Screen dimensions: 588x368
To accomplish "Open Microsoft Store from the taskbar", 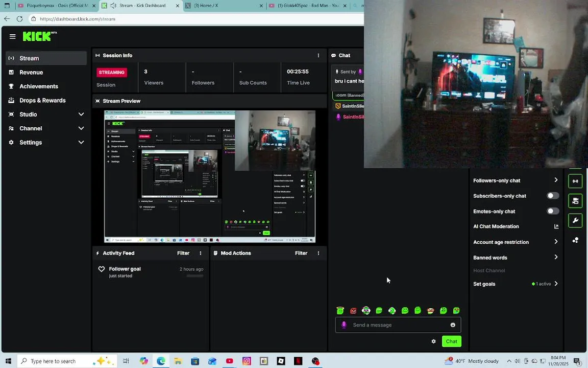I will click(x=195, y=361).
